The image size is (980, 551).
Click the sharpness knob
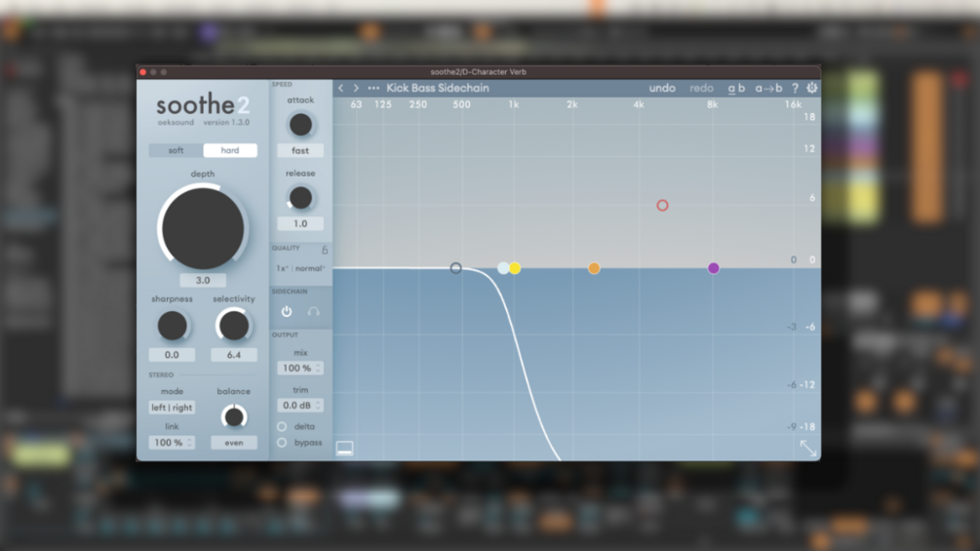[172, 326]
